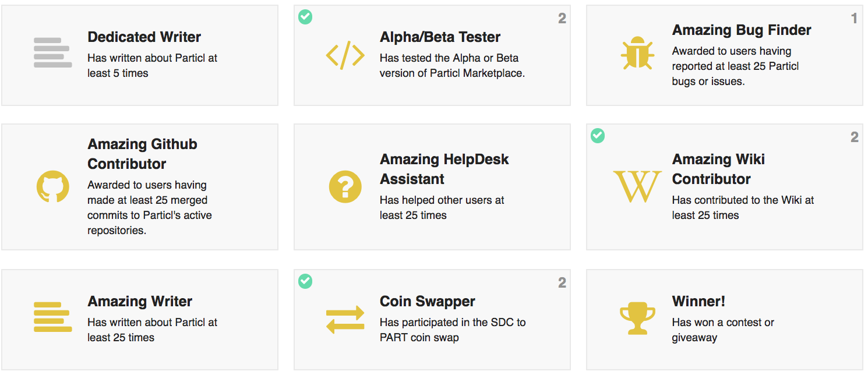Click the Amazing Bug Finder bug icon
Screen dimensions: 868x375
click(x=637, y=54)
